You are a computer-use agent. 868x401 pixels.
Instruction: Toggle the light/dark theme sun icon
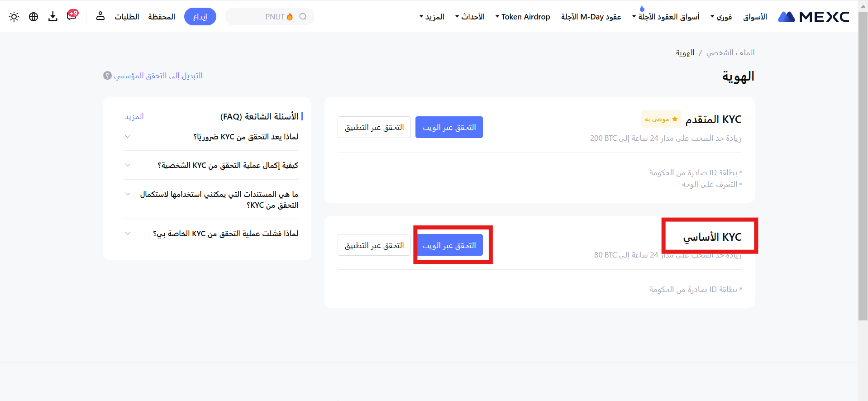coord(14,17)
